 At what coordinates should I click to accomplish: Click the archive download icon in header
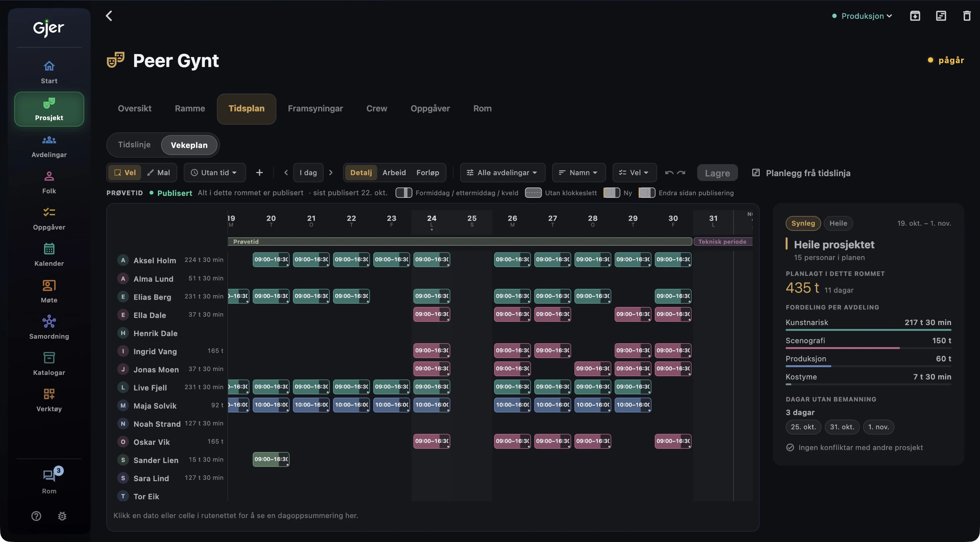click(915, 16)
